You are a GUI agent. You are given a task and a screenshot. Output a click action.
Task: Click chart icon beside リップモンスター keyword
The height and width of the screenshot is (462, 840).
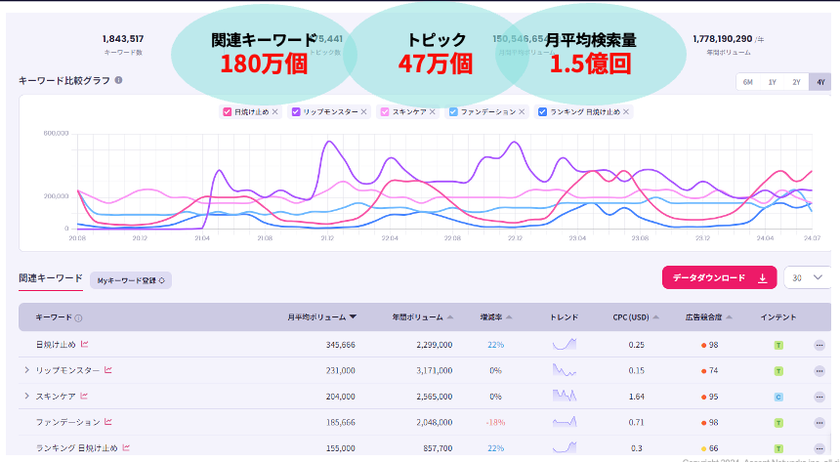point(108,370)
